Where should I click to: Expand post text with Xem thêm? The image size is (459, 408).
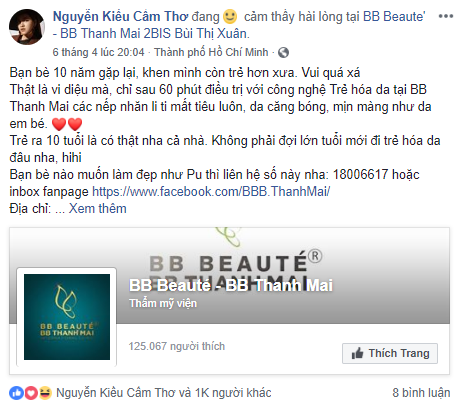pyautogui.click(x=97, y=209)
